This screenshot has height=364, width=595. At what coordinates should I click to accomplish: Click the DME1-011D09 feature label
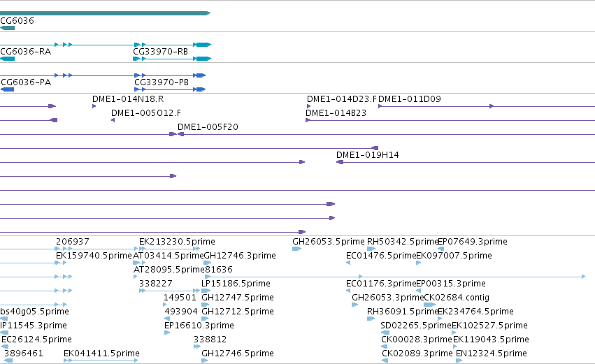(x=410, y=99)
